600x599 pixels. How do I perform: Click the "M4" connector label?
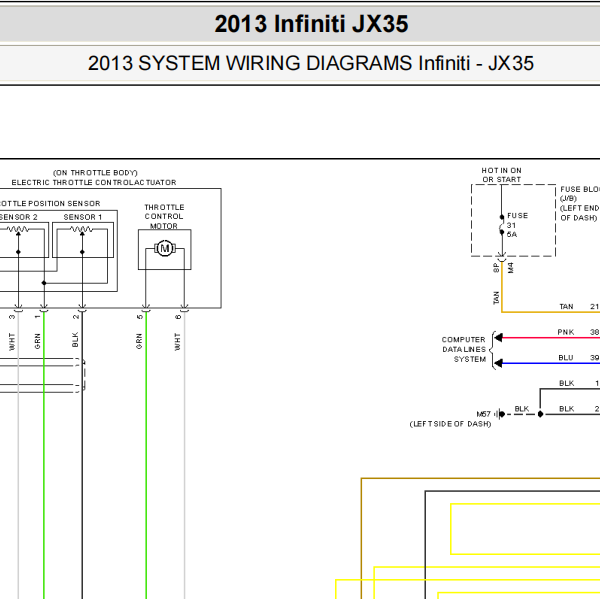point(510,268)
